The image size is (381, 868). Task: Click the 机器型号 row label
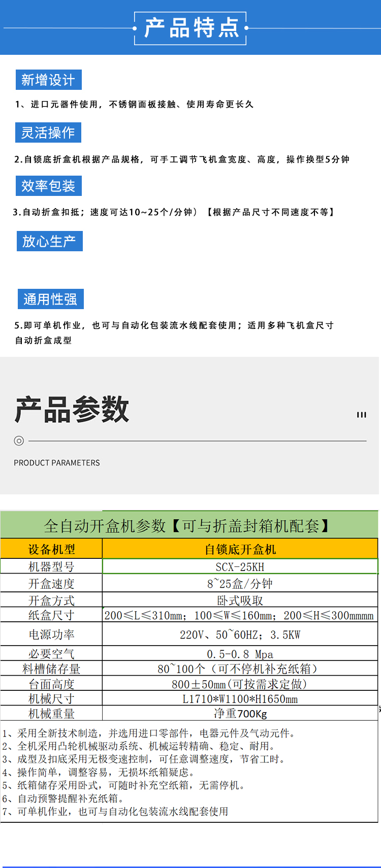(51, 566)
